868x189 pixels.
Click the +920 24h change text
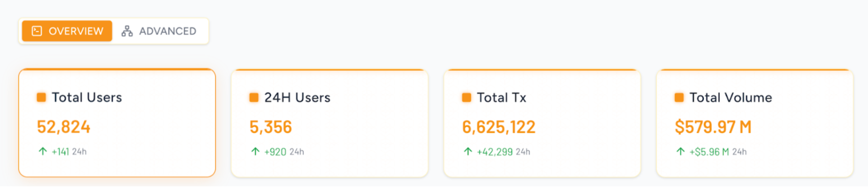pyautogui.click(x=284, y=152)
